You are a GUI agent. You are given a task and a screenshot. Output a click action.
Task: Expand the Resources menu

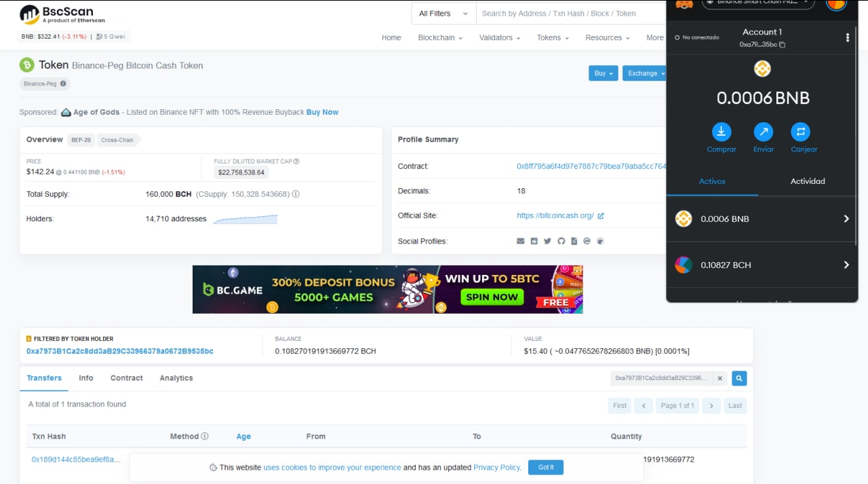tap(608, 37)
